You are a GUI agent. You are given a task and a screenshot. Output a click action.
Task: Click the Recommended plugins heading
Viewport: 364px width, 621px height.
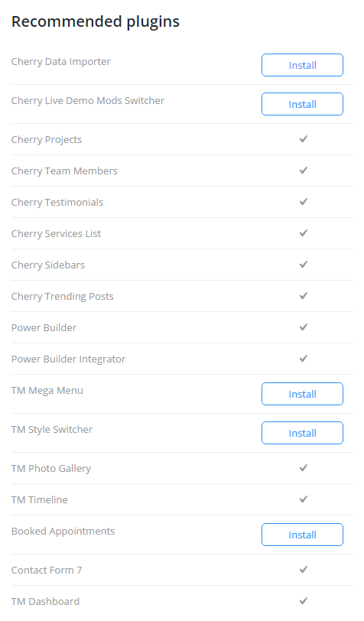click(96, 21)
